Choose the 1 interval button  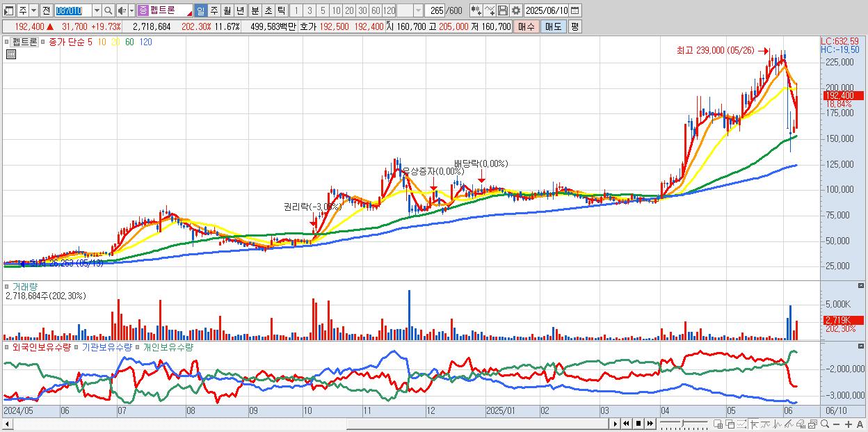tap(296, 10)
